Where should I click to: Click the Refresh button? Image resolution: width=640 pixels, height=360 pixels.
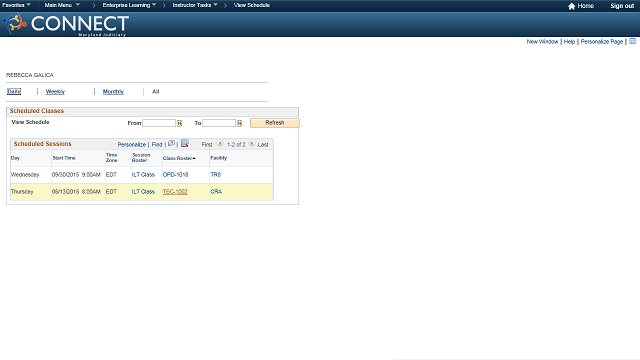click(x=275, y=123)
